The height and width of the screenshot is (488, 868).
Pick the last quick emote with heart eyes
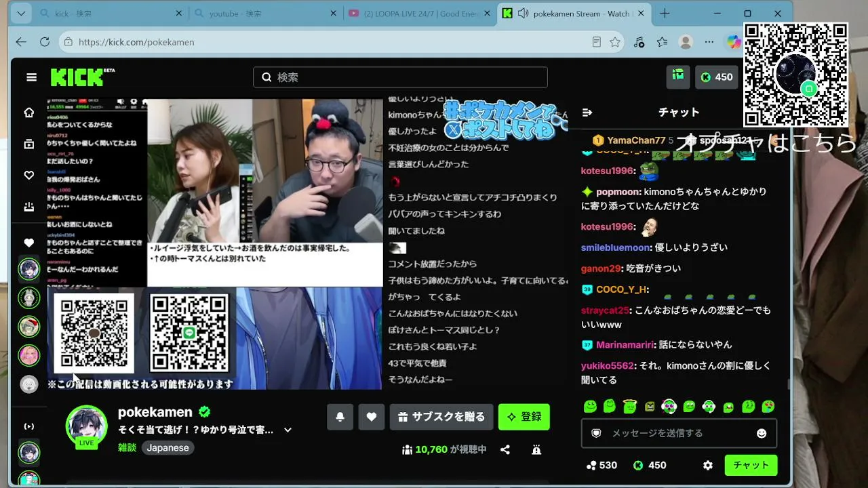click(768, 407)
